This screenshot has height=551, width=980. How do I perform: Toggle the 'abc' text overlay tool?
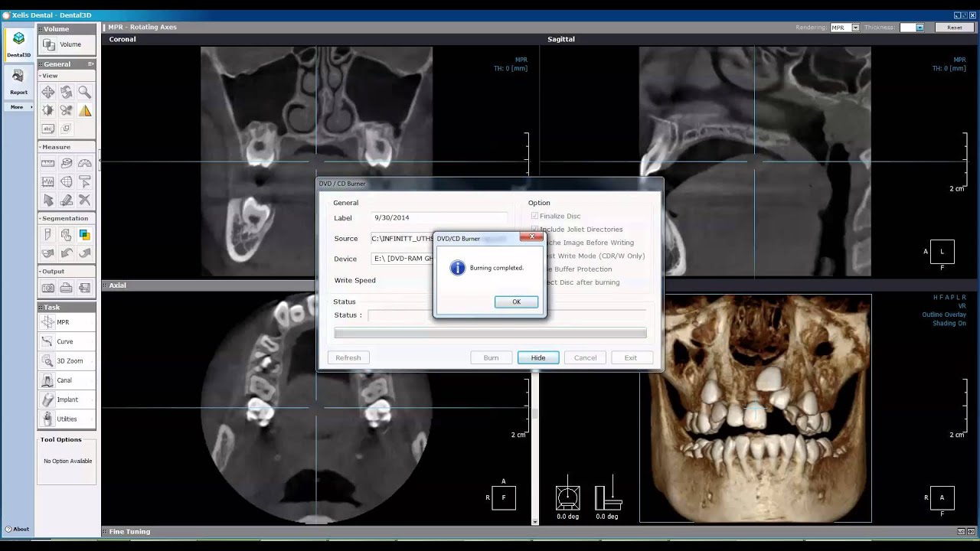pyautogui.click(x=48, y=129)
